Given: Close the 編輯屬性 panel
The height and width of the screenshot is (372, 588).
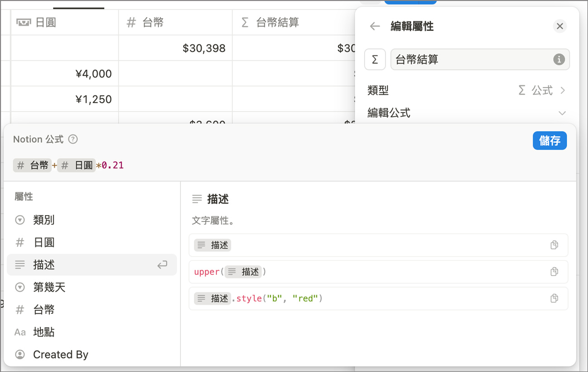Looking at the screenshot, I should point(560,26).
